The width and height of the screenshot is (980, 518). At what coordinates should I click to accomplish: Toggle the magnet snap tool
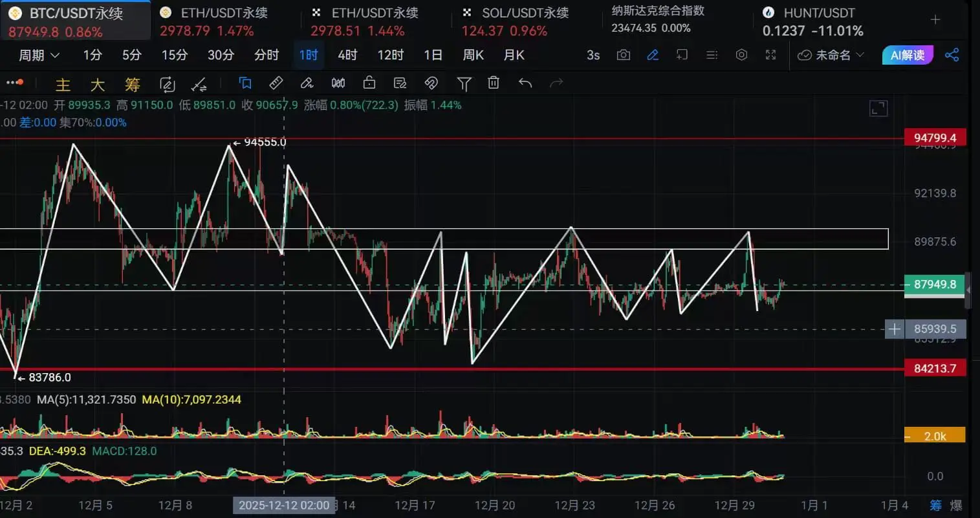click(x=431, y=83)
